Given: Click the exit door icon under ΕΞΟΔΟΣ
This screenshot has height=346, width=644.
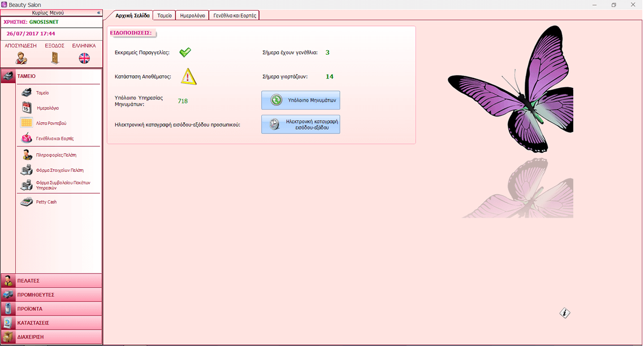Looking at the screenshot, I should point(55,58).
